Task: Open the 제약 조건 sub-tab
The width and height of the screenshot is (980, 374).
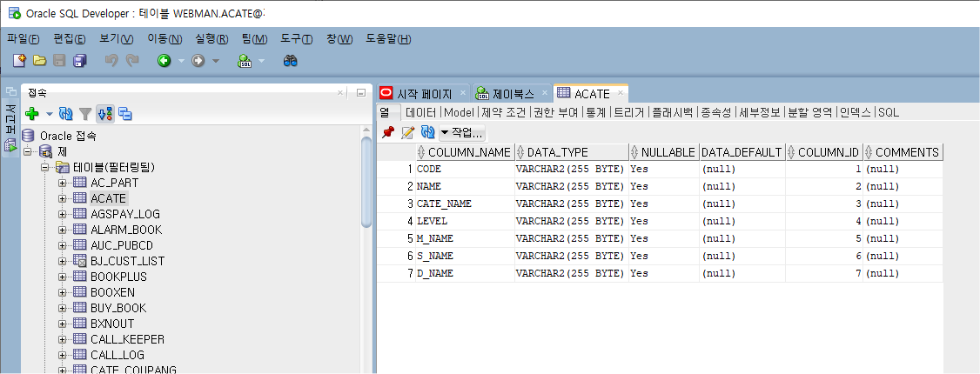Action: point(504,112)
